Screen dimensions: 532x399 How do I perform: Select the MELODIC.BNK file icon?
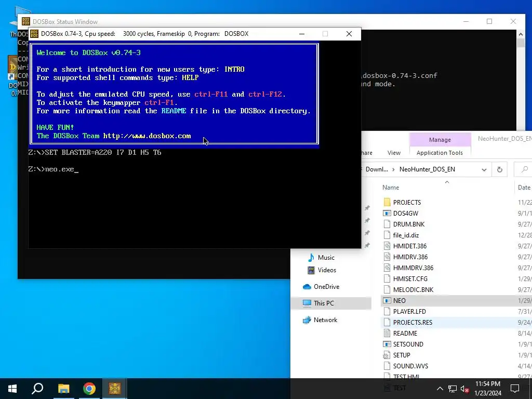[387, 289]
